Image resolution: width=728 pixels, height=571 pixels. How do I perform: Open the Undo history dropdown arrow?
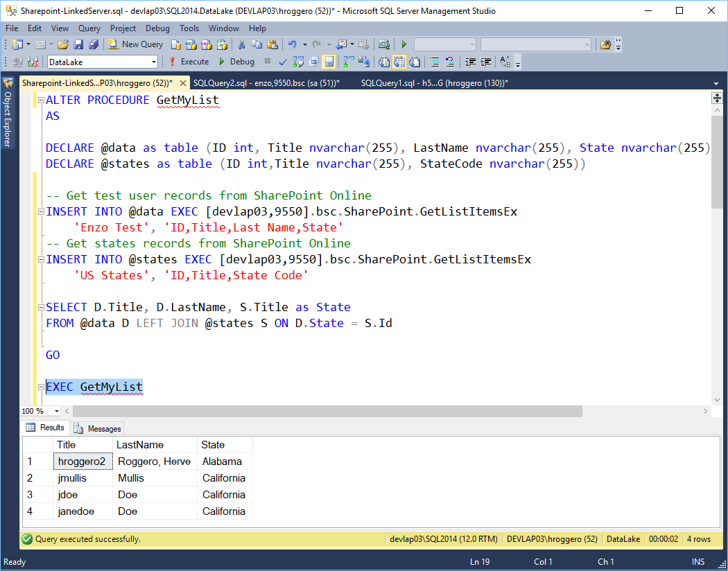point(304,44)
